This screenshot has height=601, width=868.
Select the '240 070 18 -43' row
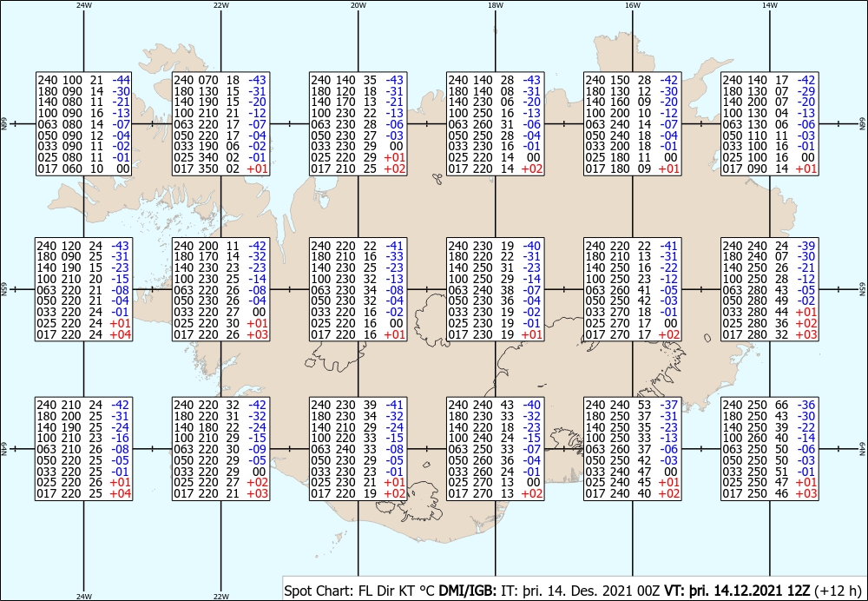click(220, 80)
